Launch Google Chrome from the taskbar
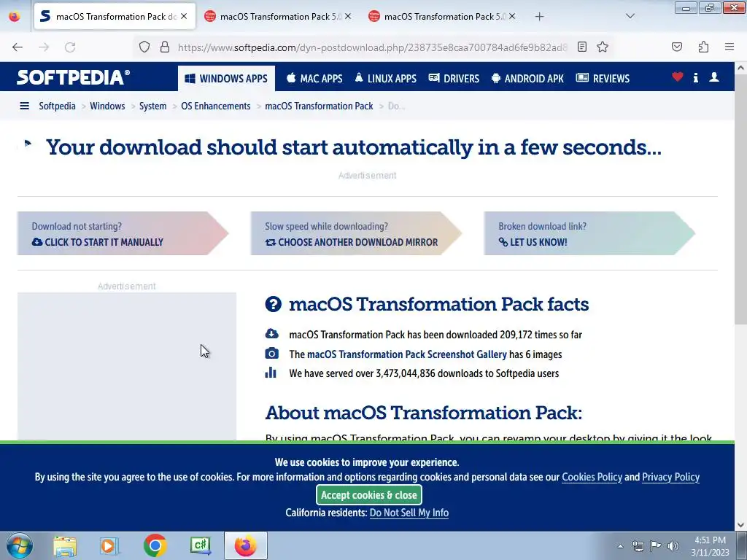Viewport: 747px width, 560px height. [x=155, y=545]
